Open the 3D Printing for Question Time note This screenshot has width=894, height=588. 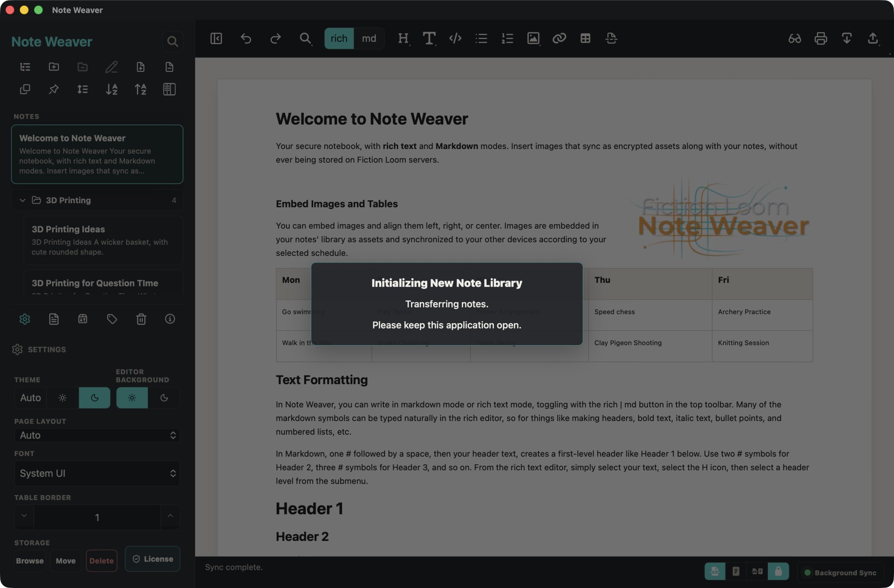[x=103, y=282]
